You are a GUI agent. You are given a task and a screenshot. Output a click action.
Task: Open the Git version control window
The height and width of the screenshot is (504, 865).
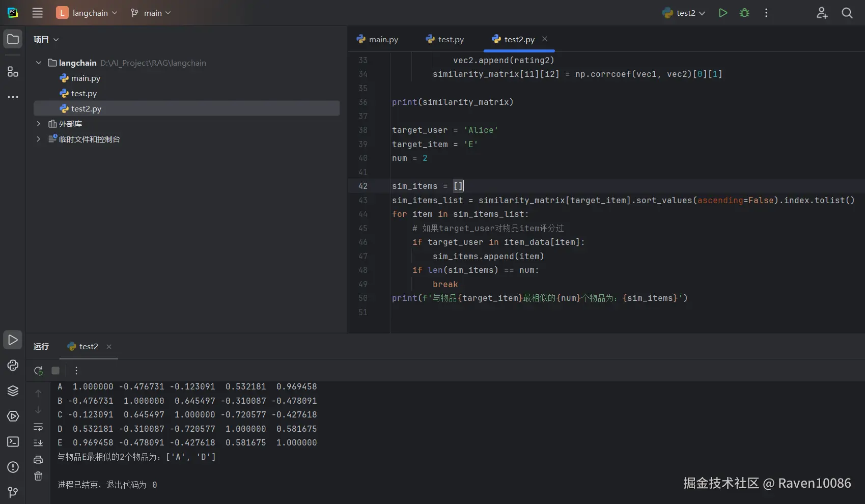point(13,492)
